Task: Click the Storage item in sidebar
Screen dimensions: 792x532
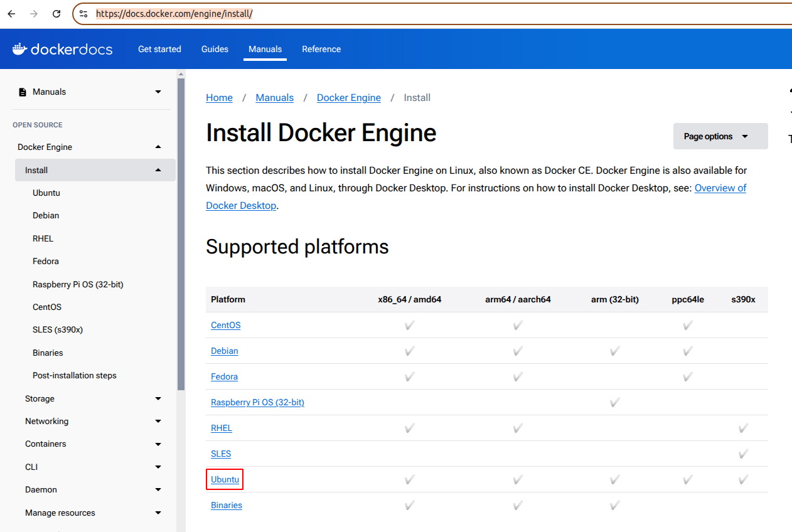Action: tap(40, 398)
